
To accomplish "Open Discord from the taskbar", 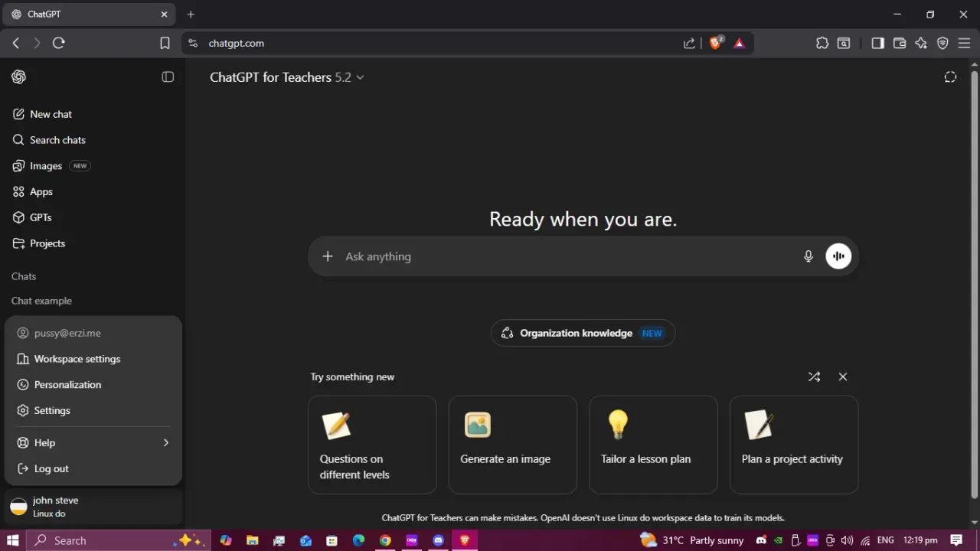I will pyautogui.click(x=438, y=540).
